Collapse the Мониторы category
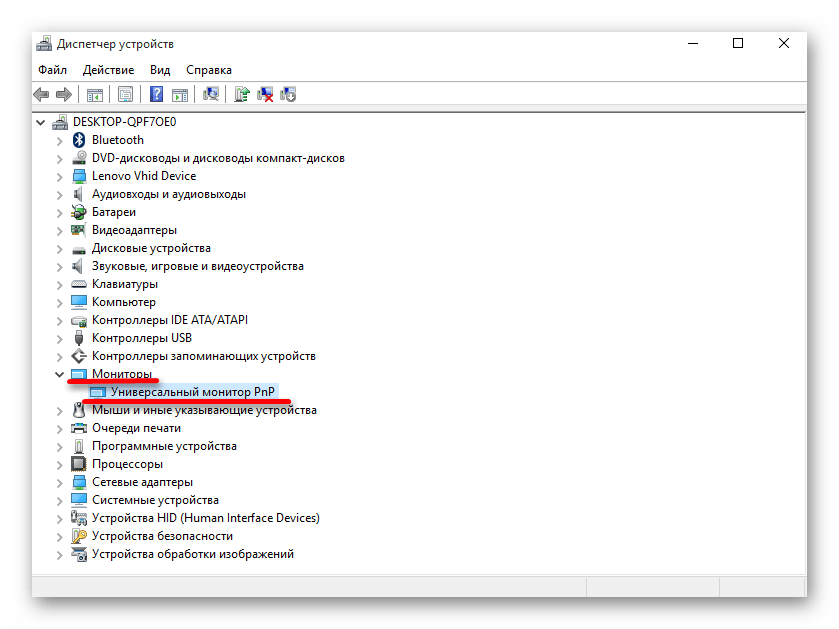 (60, 374)
